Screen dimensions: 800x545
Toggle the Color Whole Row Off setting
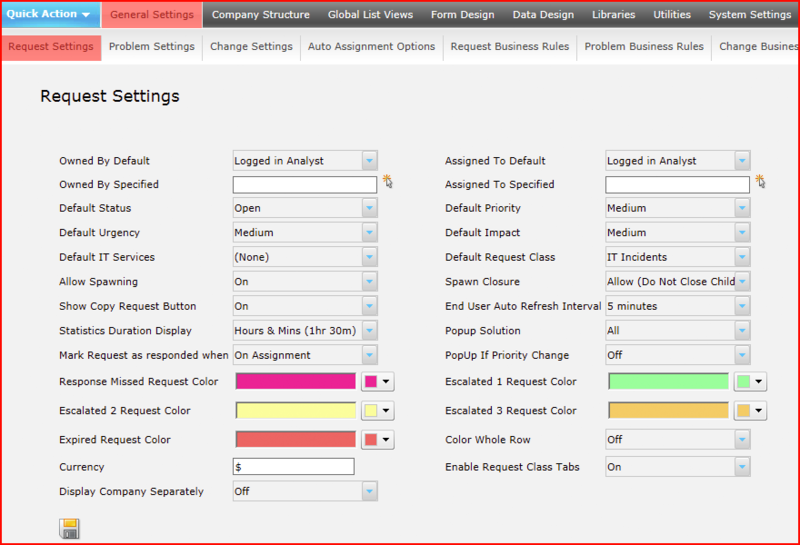[x=678, y=439]
